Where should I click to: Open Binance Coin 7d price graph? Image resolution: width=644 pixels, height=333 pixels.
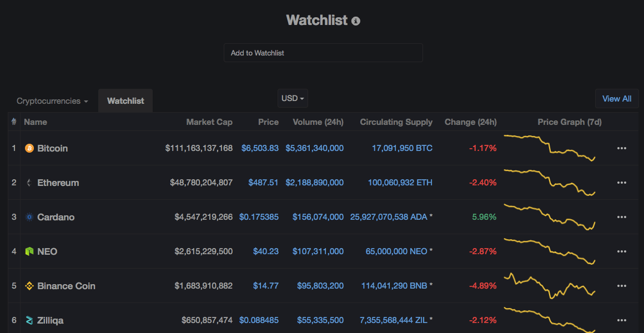[x=550, y=285]
